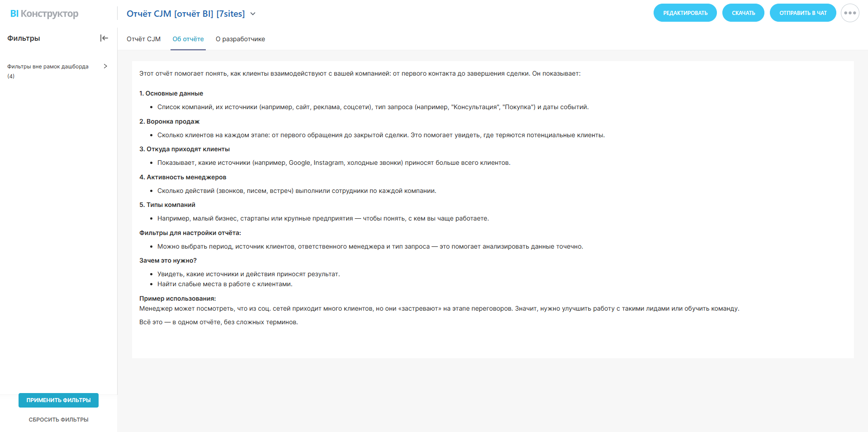The width and height of the screenshot is (868, 432).
Task: Click the Фильтры sidebar heading
Action: [x=24, y=38]
